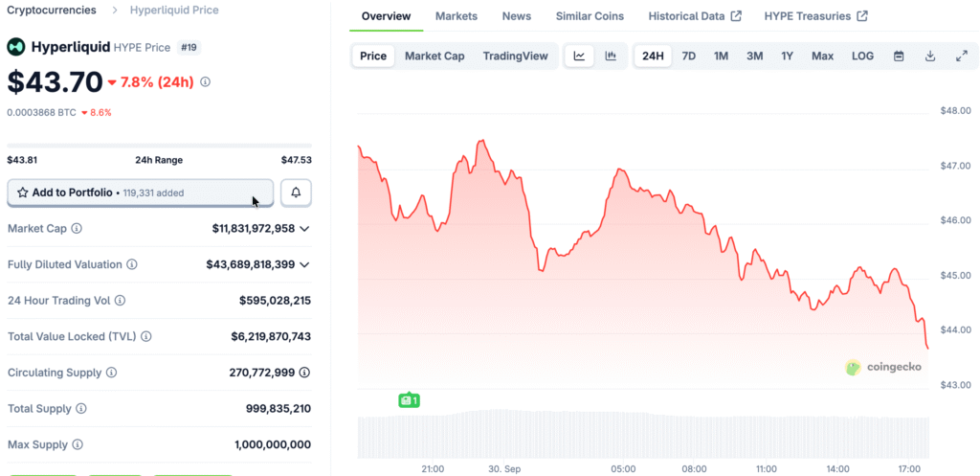
Task: Open the calendar date range picker
Action: coord(899,57)
